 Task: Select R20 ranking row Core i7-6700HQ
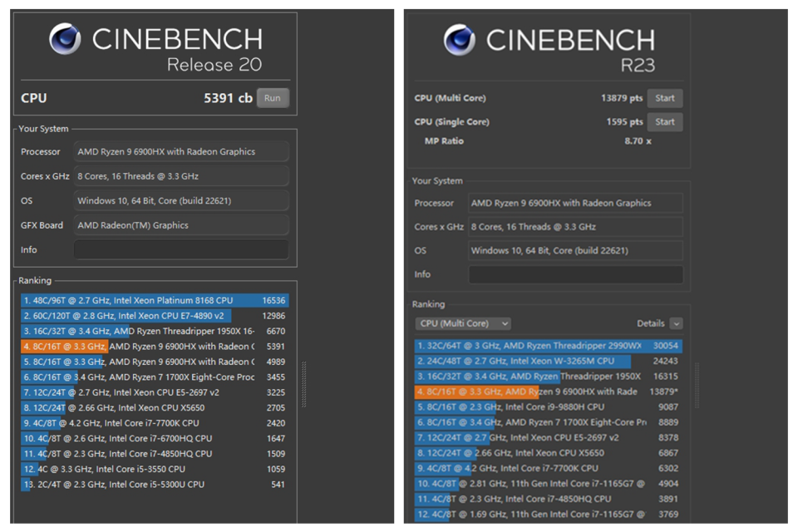155,438
